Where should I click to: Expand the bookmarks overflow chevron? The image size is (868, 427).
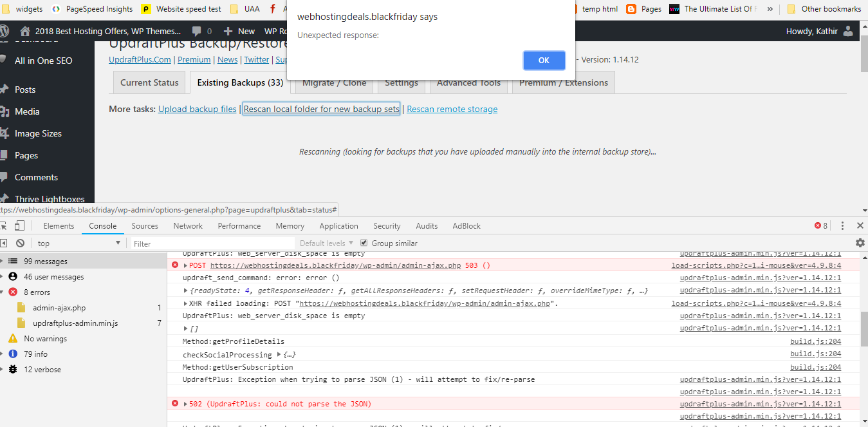tap(770, 9)
